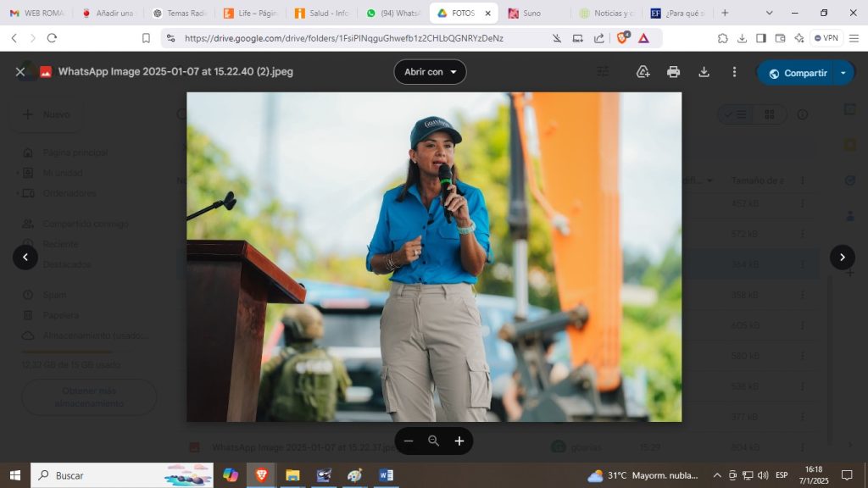The height and width of the screenshot is (488, 868).
Task: Click the volume speaker icon
Action: pyautogui.click(x=763, y=475)
